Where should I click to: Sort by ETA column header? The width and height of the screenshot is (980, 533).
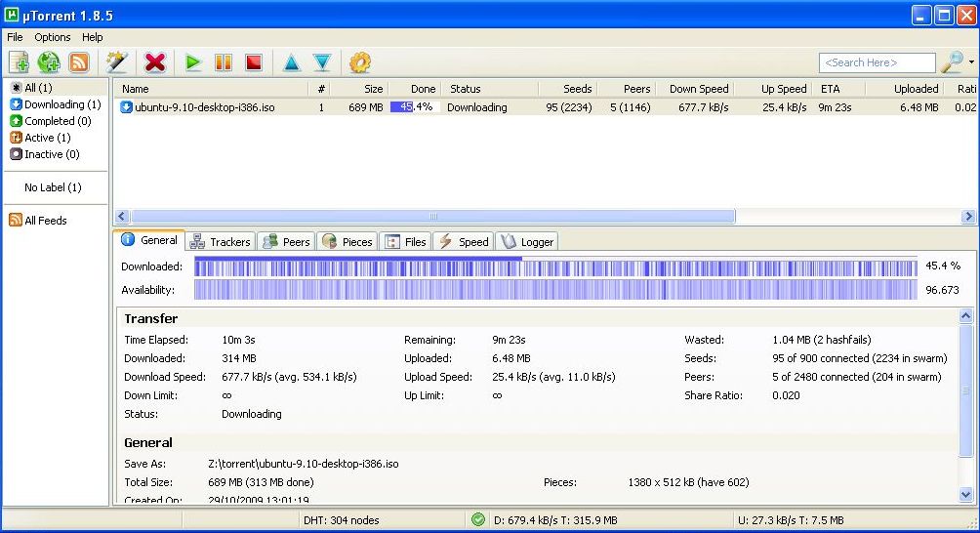click(x=837, y=89)
